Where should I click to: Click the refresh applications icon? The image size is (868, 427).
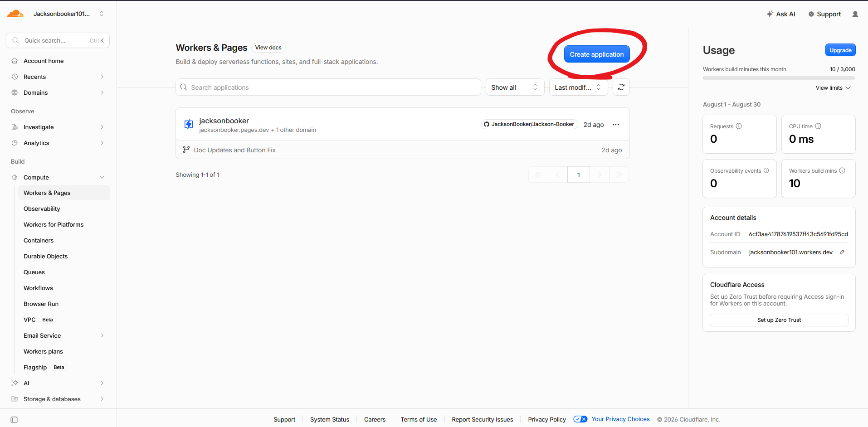(x=621, y=87)
